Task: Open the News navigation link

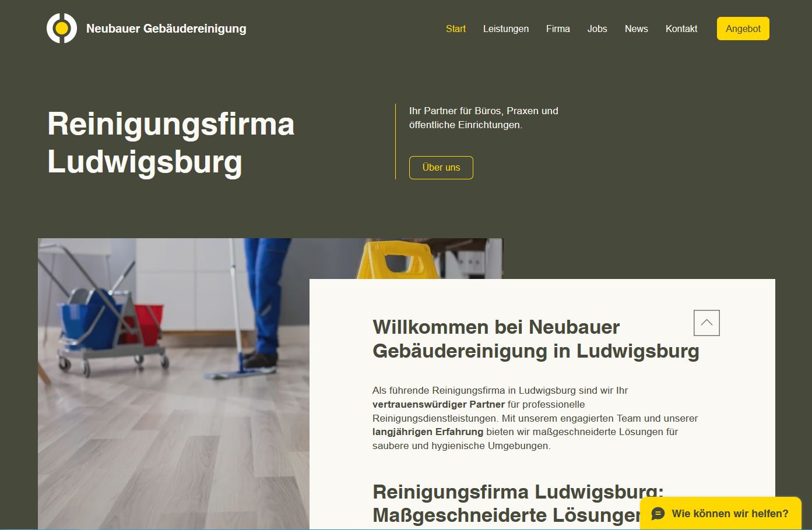Action: (637, 29)
